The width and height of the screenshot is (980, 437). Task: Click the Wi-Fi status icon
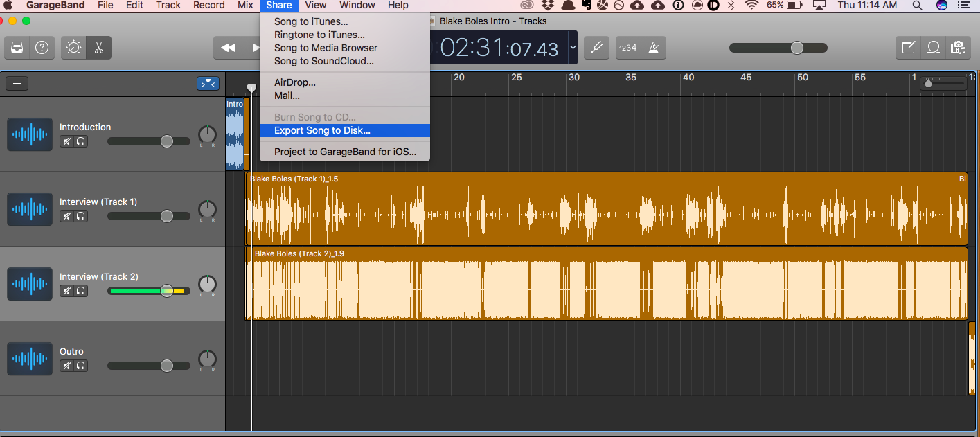tap(751, 6)
